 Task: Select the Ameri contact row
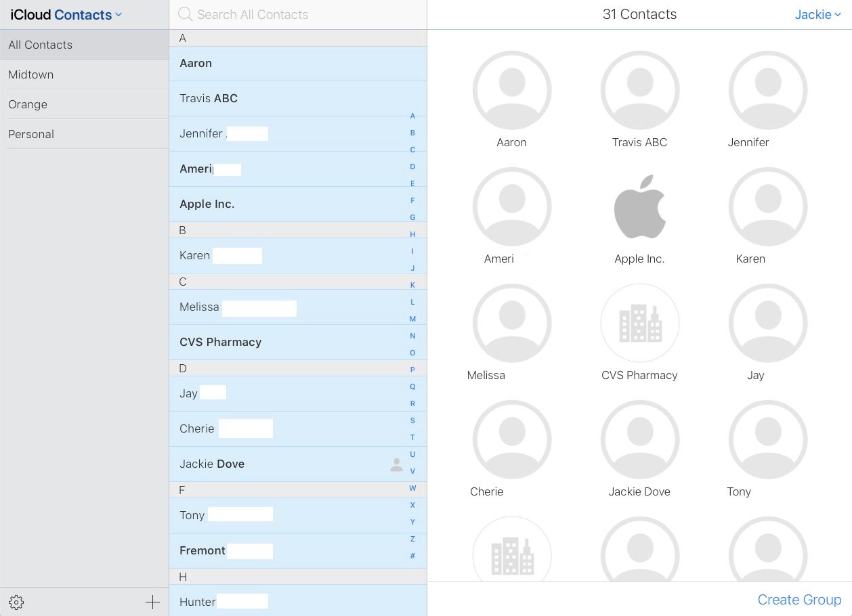pos(298,169)
